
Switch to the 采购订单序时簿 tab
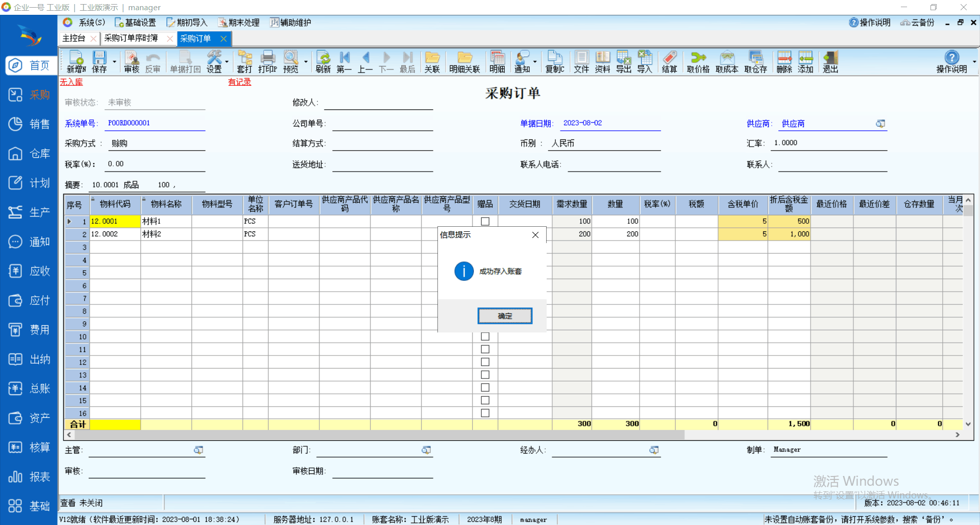tap(131, 38)
